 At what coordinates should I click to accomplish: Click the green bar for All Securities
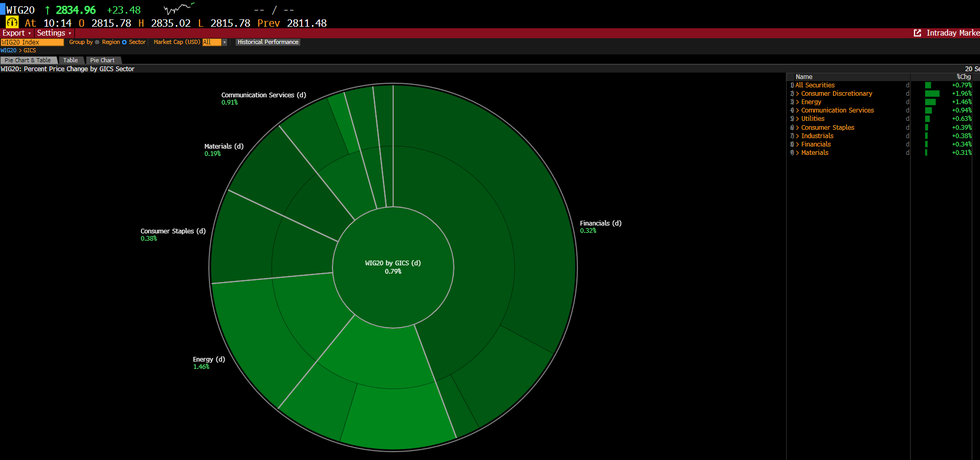coord(928,85)
